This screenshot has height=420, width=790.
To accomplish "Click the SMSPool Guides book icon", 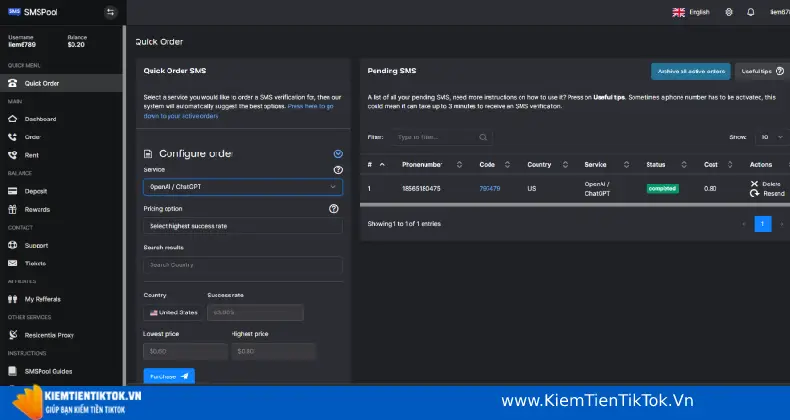I will (x=13, y=371).
